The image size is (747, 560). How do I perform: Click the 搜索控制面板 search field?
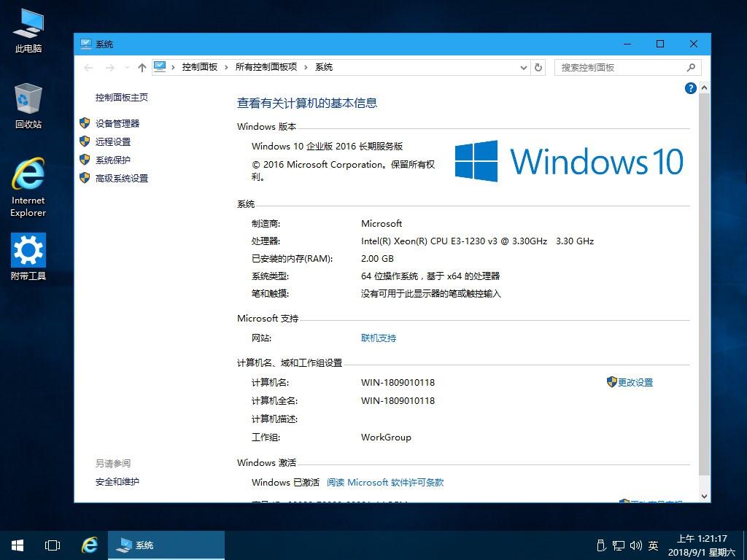pos(628,68)
